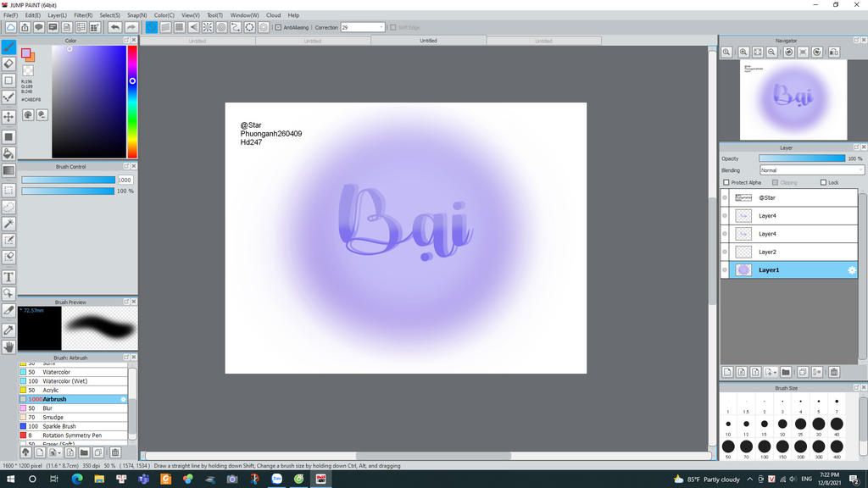
Task: Click the speech bubble comment icon
Action: pyautogui.click(x=39, y=27)
